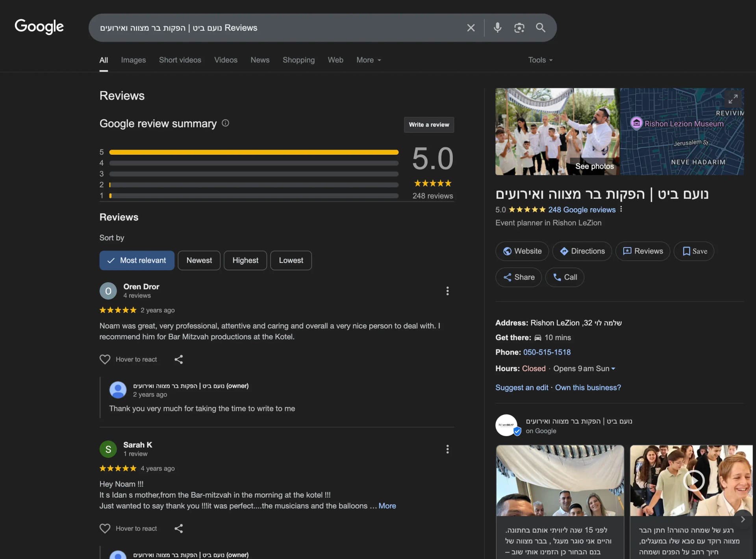Click Own this business? link
The image size is (756, 559).
pos(588,387)
